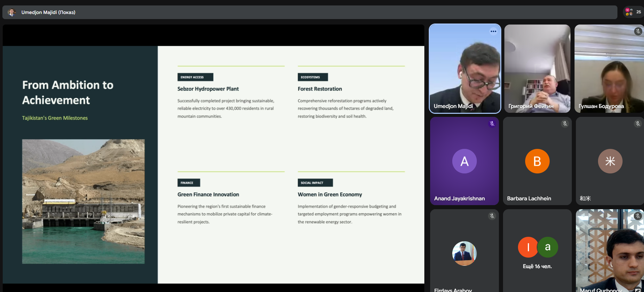Screen dimensions: 644x292
Task: Click the orange 'B' avatar of Barbara Lachhein
Action: click(x=537, y=161)
